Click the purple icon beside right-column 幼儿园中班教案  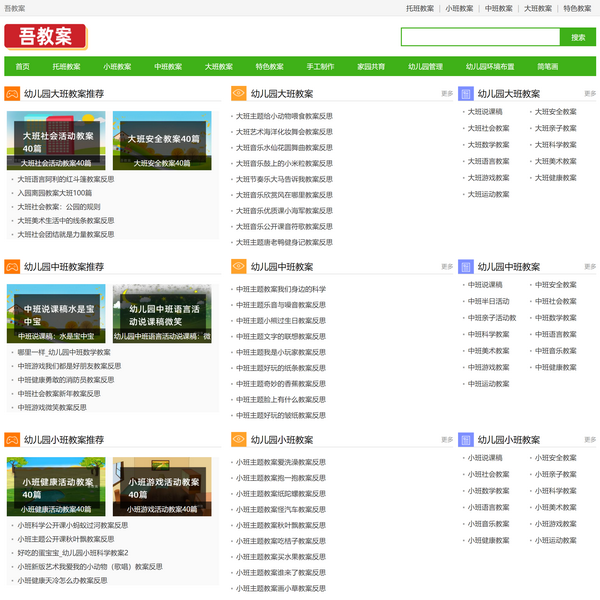click(465, 267)
